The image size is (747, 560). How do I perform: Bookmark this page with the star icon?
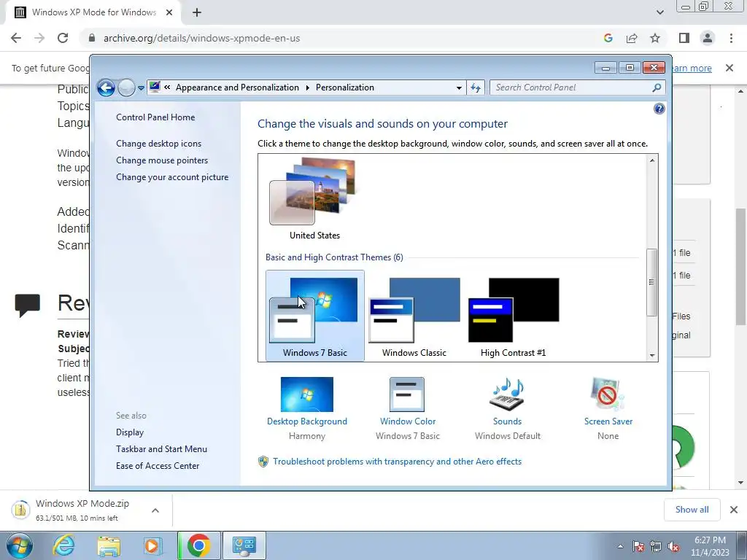tap(655, 38)
